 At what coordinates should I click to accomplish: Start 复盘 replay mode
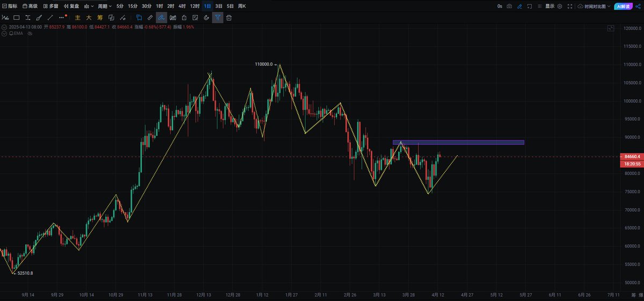tap(71, 6)
